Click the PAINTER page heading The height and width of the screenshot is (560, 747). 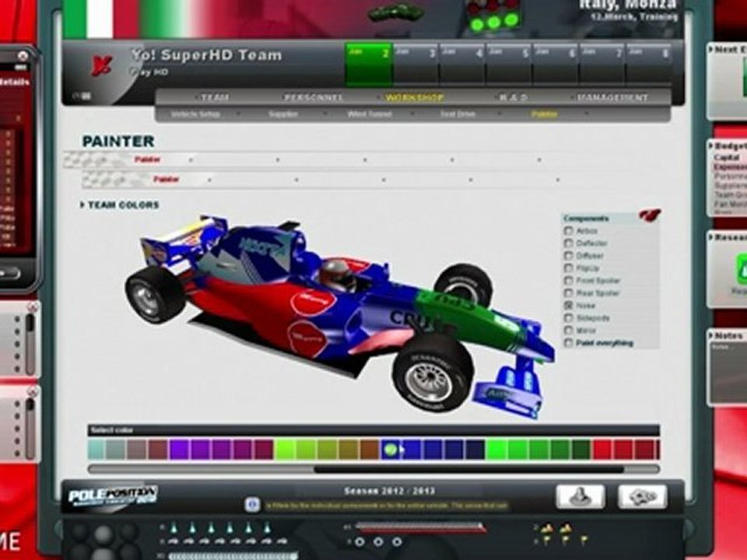tap(118, 142)
